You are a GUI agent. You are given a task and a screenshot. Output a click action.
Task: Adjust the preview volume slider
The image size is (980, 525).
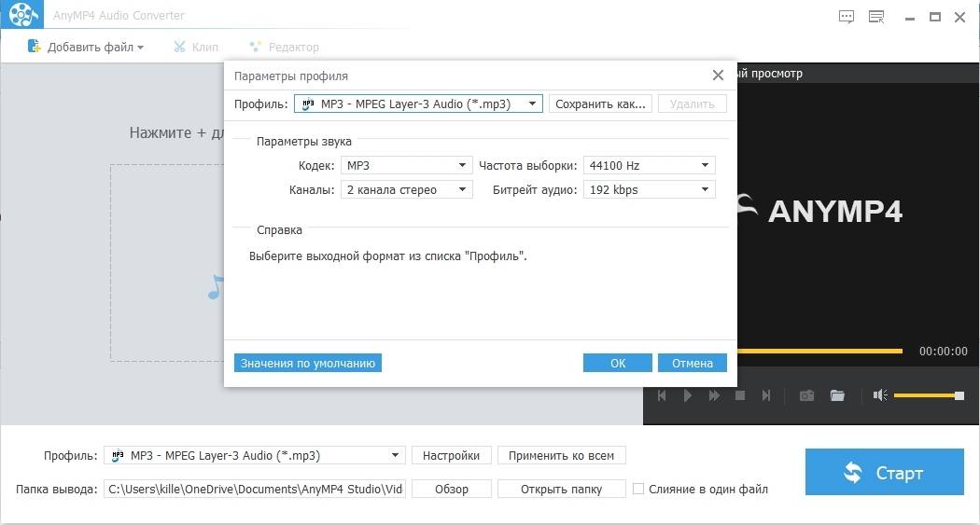[x=929, y=395]
